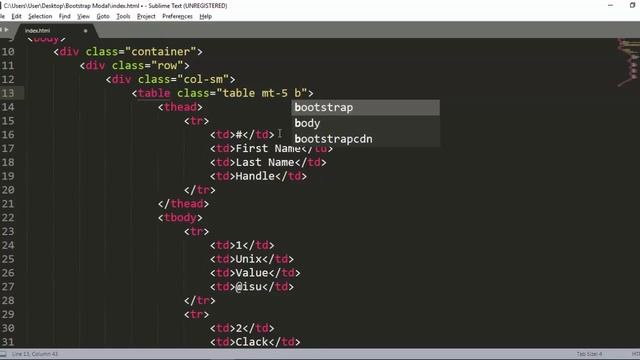640x360 pixels.
Task: Open the Project menu
Action: click(146, 16)
